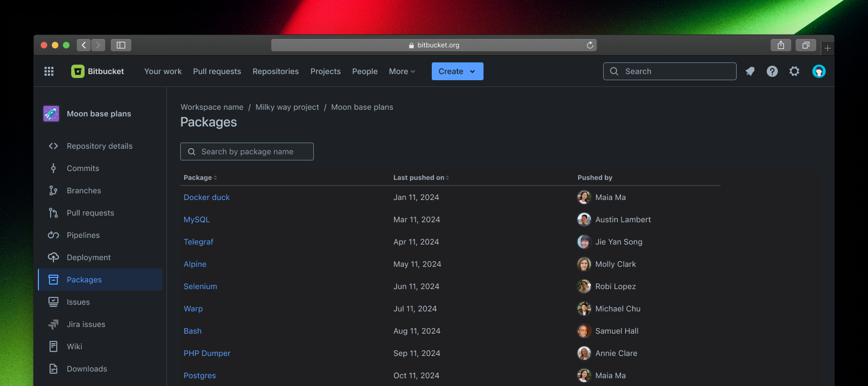The height and width of the screenshot is (386, 868).
Task: Click the notifications bell icon
Action: tap(750, 71)
